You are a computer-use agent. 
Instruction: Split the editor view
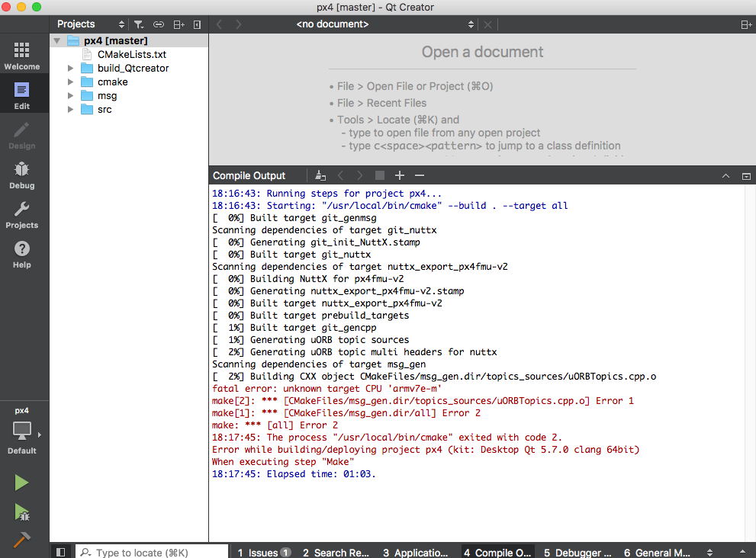[x=746, y=24]
